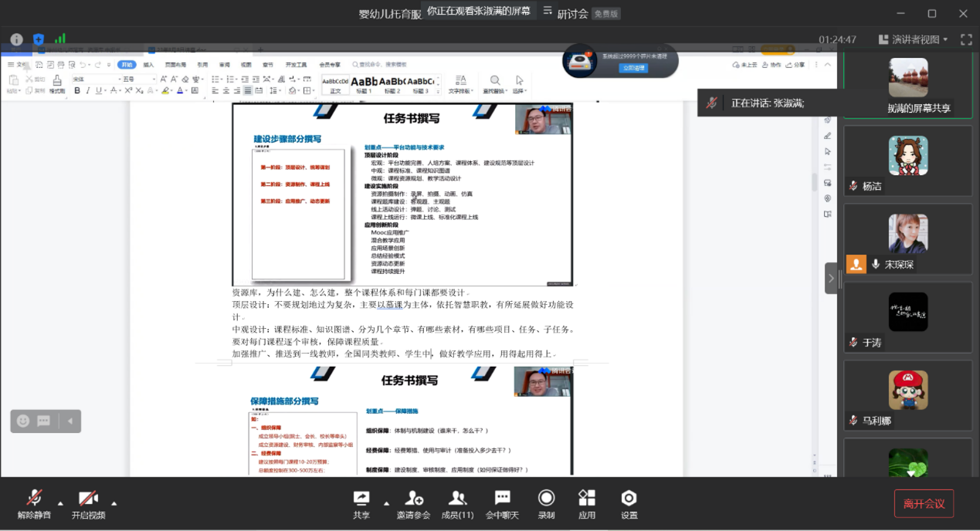Start recording the meeting
Viewport: 980px width, 531px height.
point(546,503)
